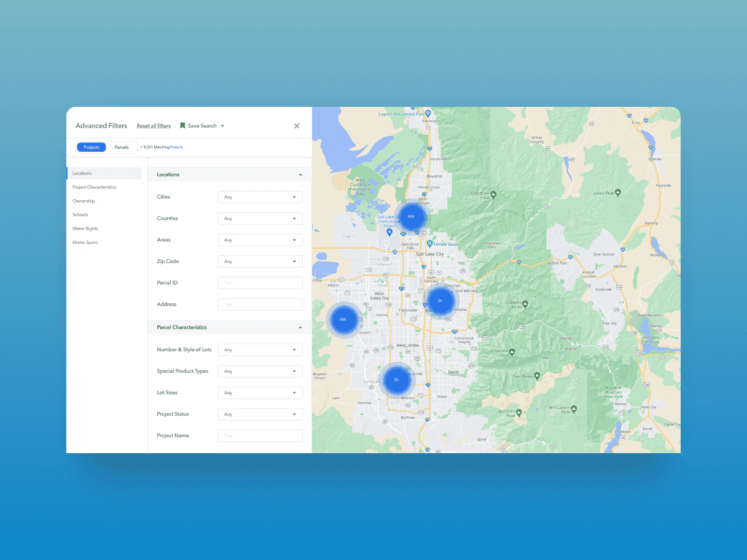This screenshot has height=560, width=747.
Task: Click the Grandview Peak mountain icon
Action: [494, 195]
